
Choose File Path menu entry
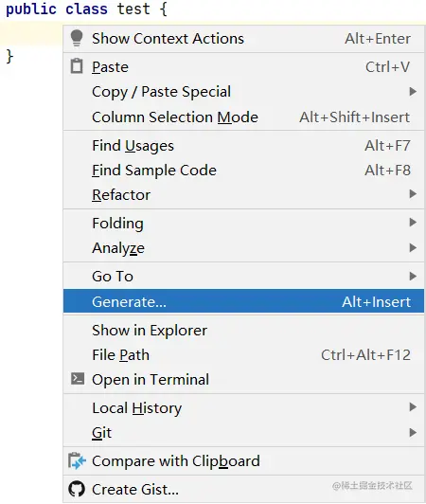pyautogui.click(x=243, y=355)
